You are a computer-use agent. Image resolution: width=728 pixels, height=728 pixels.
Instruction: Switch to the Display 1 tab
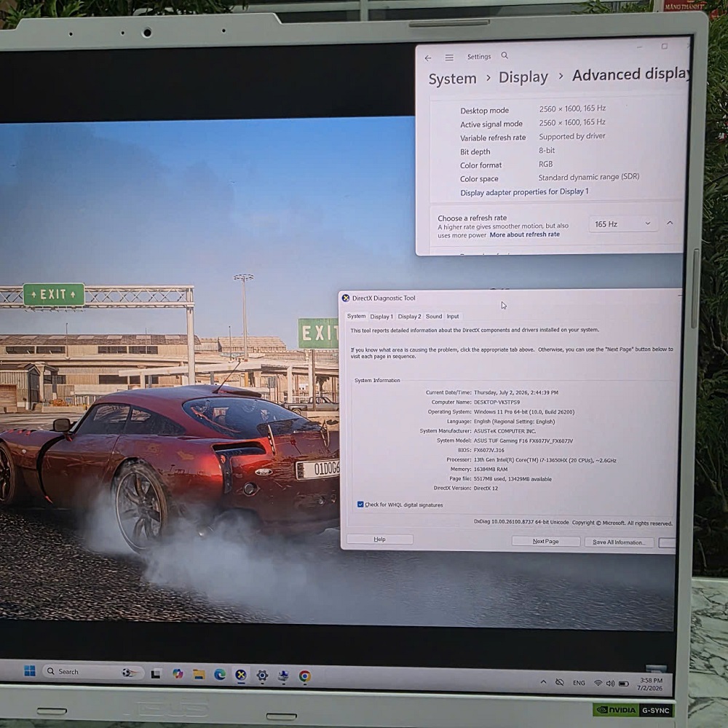click(381, 317)
